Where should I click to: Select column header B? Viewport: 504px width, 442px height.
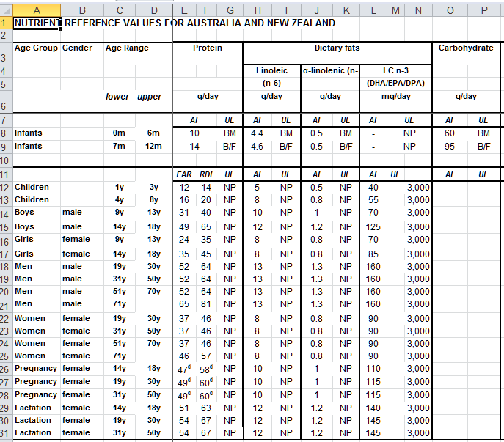click(82, 10)
